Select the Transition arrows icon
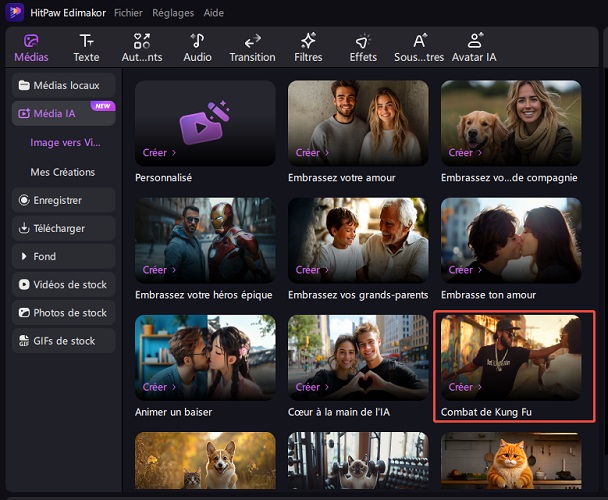 252,41
